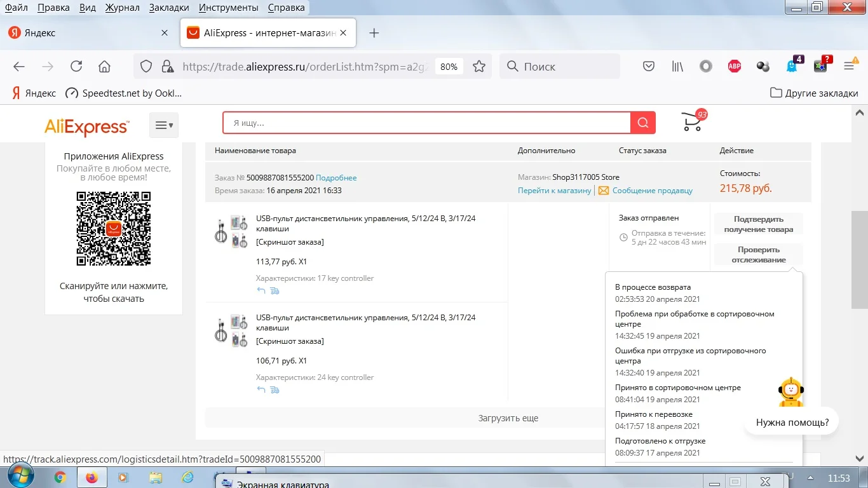Screen dimensions: 868x488
Task: Follow the Перейти к магазину link
Action: pos(554,191)
